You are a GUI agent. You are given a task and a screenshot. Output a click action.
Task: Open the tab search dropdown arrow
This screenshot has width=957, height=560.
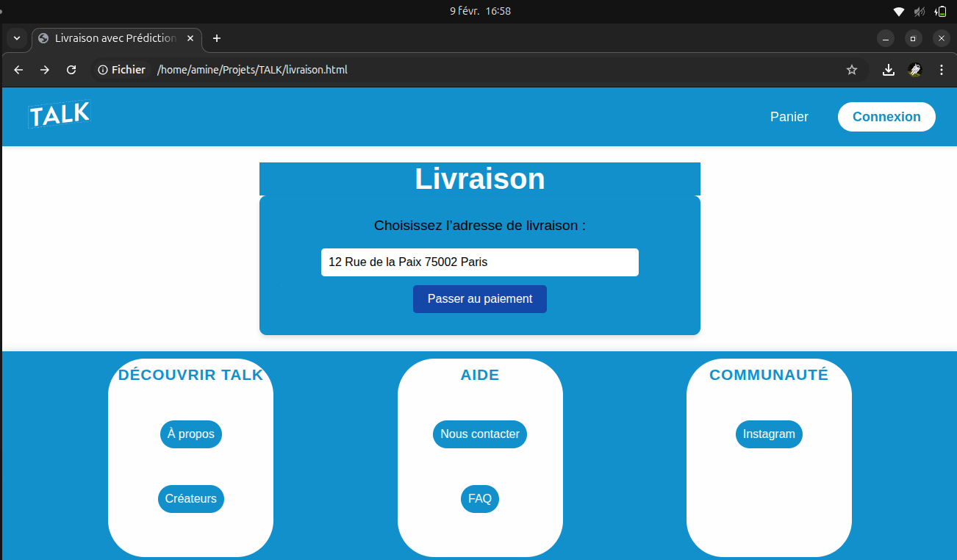17,38
